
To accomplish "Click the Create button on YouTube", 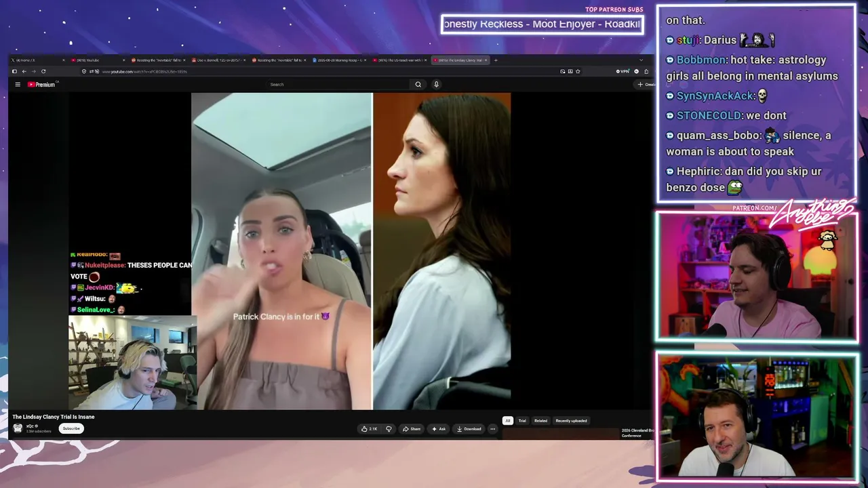I will tap(645, 85).
